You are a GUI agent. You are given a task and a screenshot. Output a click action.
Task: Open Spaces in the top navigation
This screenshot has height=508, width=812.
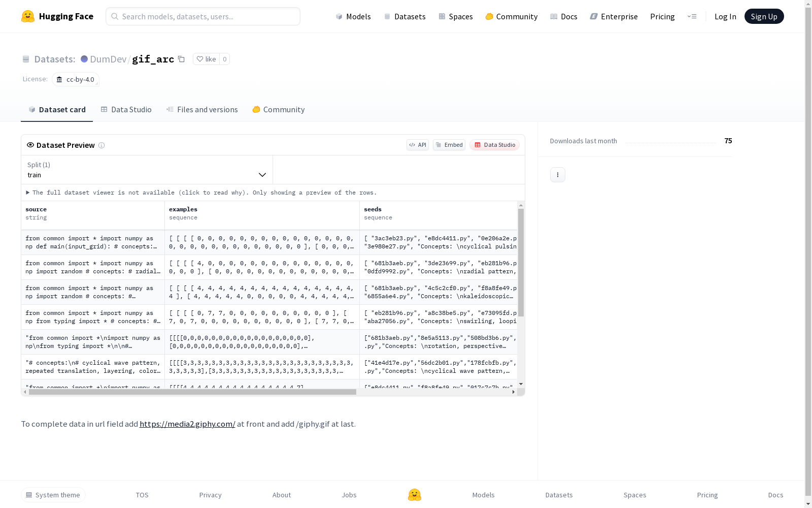pyautogui.click(x=456, y=16)
